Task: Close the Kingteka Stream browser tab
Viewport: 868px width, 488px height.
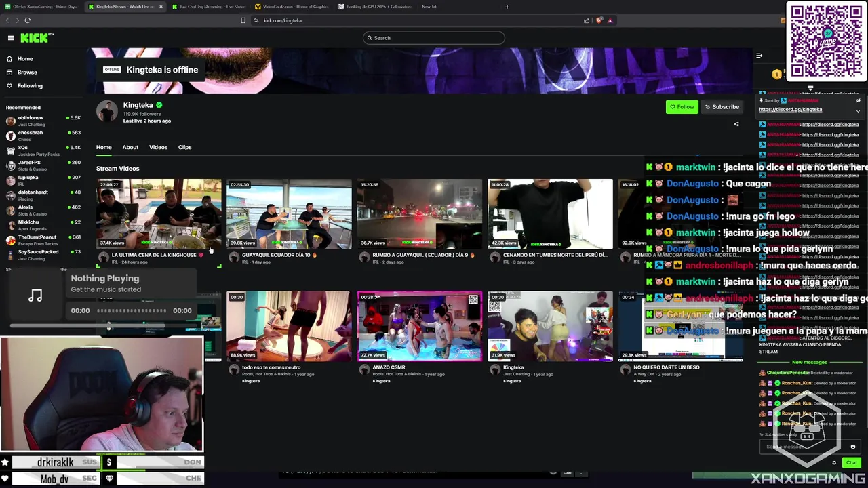Action: (161, 7)
